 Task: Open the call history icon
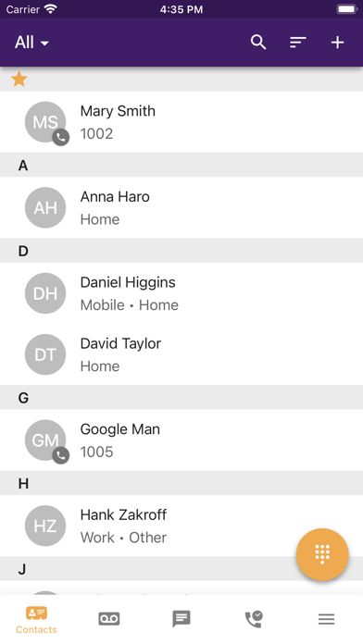pyautogui.click(x=254, y=619)
